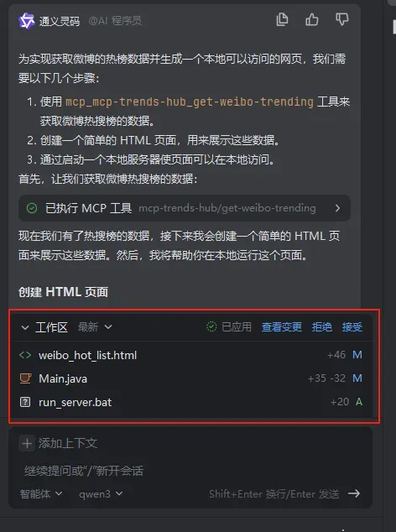
Task: Open the 最新 version dropdown
Action: (x=95, y=327)
